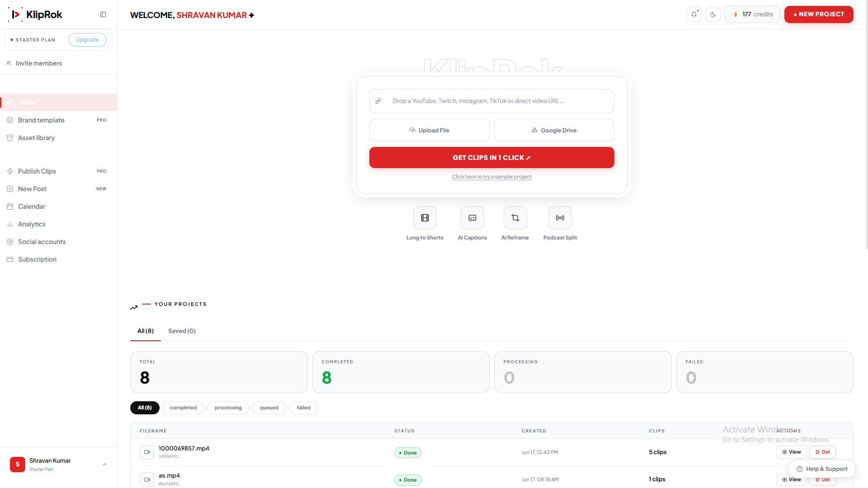Screen dimensions: 868x488
Task: Click video icon for as.mp4
Action: pos(147,479)
